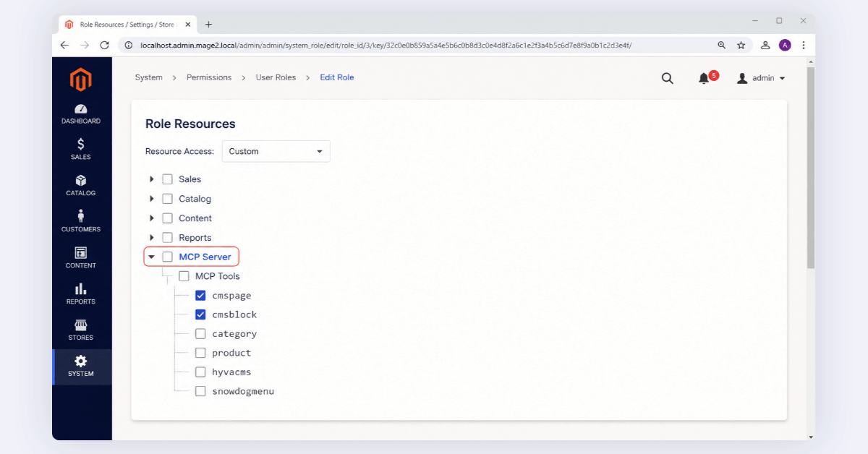Go forward in browser history
This screenshot has height=454, width=868.
point(85,45)
